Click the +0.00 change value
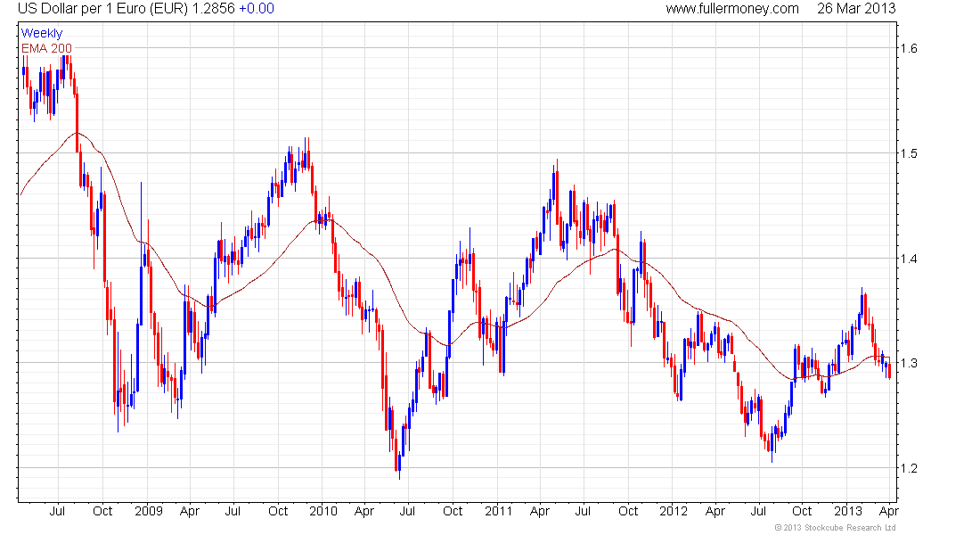 257,9
